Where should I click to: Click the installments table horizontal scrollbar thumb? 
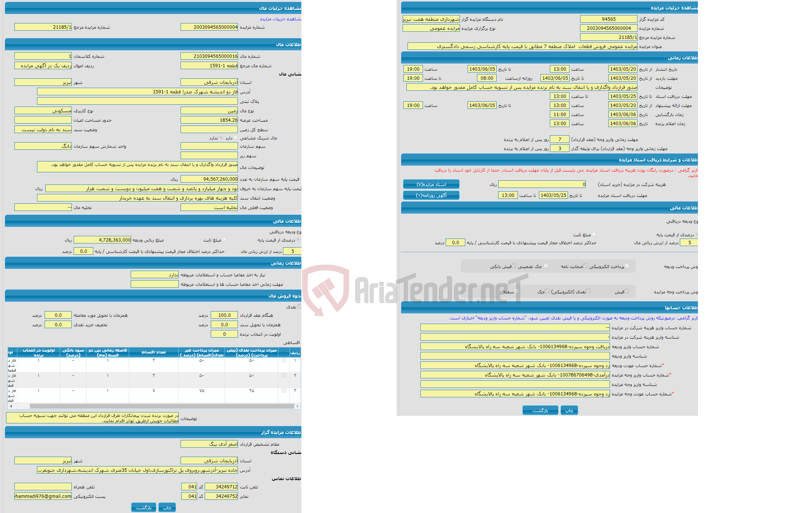tap(162, 406)
